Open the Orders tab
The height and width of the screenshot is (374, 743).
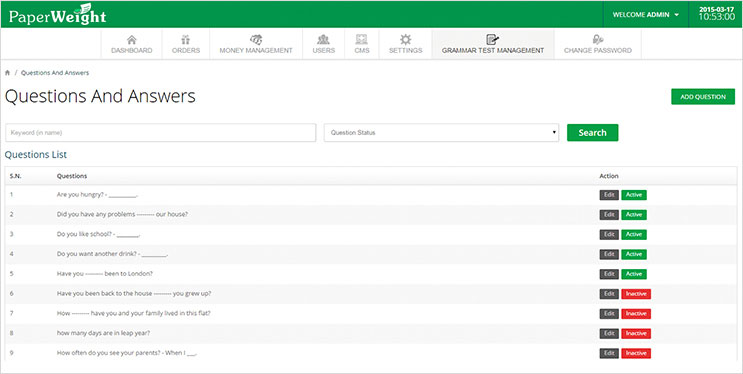point(186,44)
